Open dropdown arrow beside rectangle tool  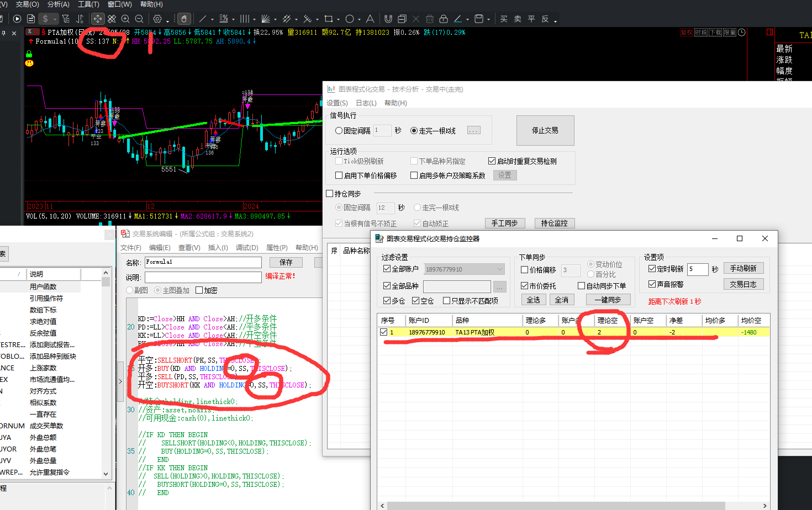338,19
